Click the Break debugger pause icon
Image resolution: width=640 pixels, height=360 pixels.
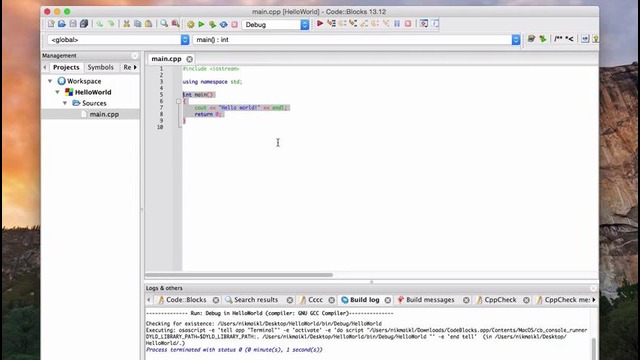click(397, 24)
